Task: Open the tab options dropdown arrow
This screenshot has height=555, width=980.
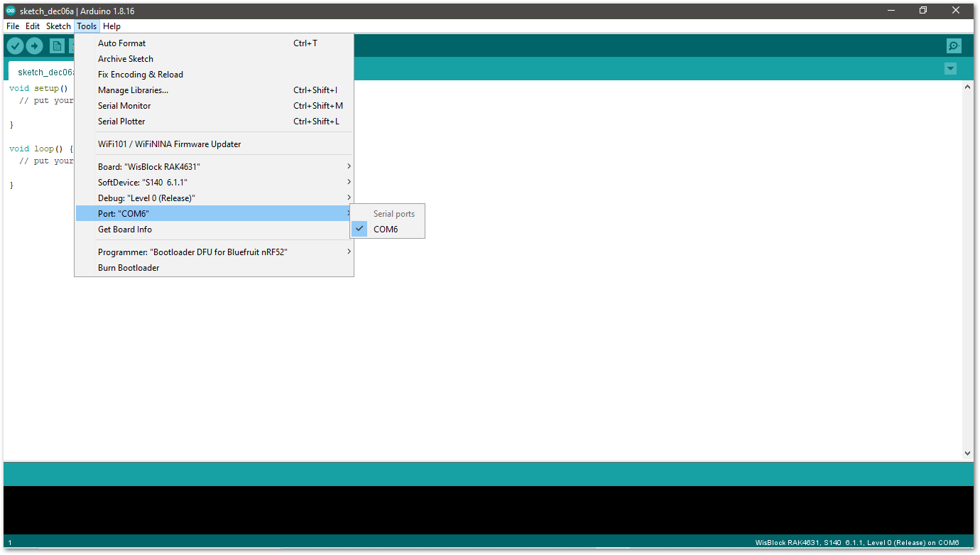Action: [950, 69]
